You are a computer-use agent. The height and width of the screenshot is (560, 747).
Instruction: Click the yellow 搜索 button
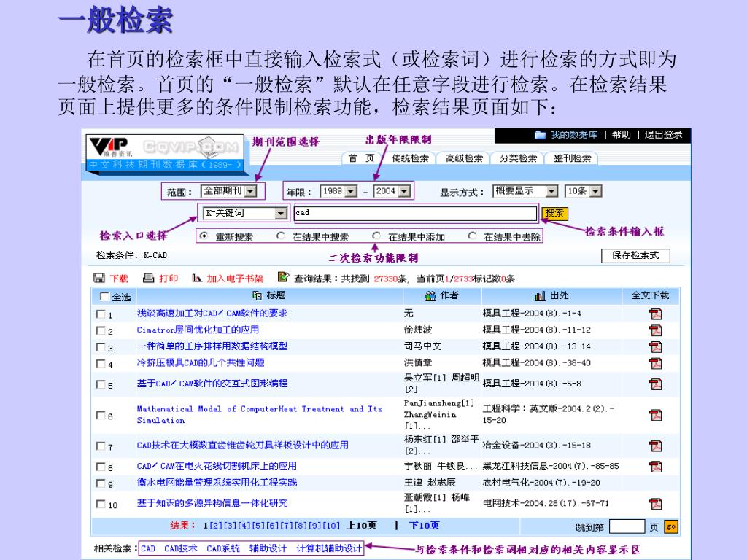(554, 213)
